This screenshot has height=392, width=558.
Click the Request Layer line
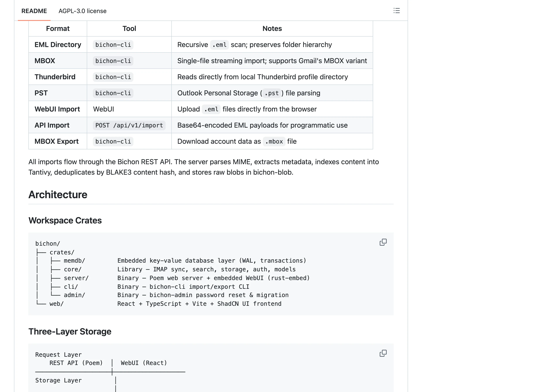coord(59,355)
